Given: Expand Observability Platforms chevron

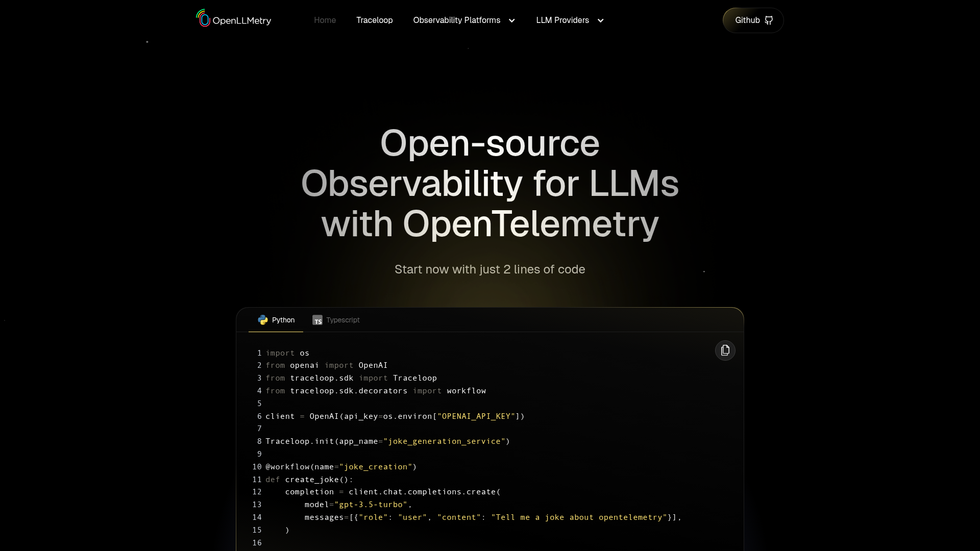Looking at the screenshot, I should pos(511,20).
